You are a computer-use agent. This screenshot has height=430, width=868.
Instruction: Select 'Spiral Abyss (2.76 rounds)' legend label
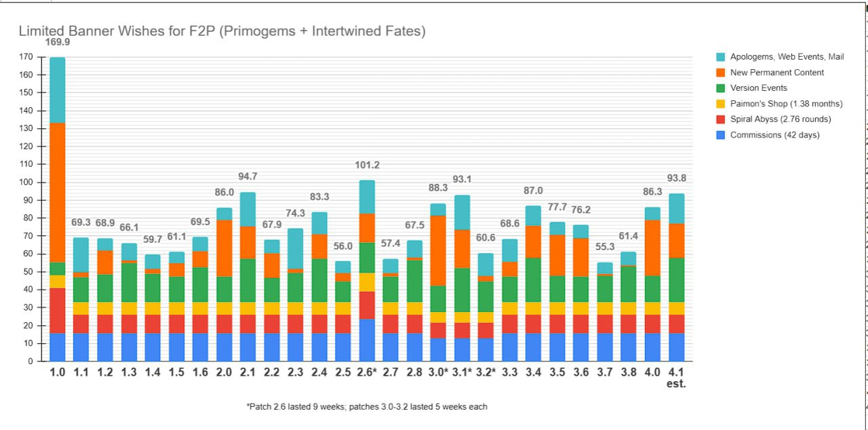pyautogui.click(x=781, y=119)
